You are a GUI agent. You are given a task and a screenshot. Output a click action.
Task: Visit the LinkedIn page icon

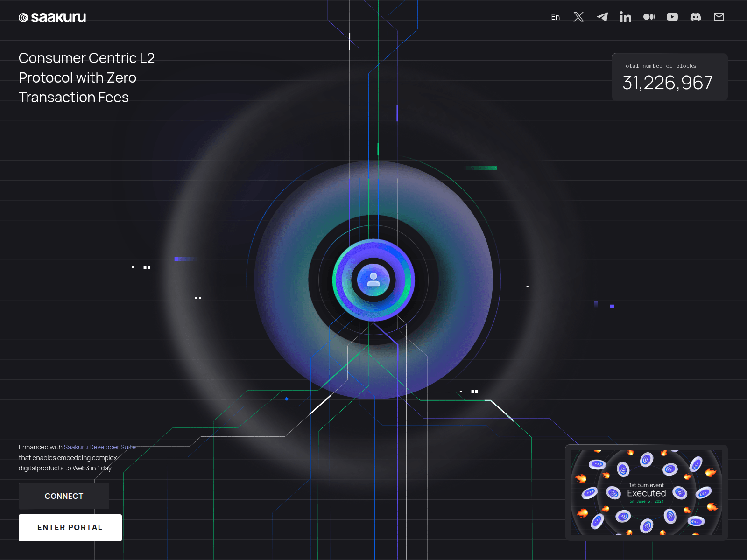click(x=626, y=17)
